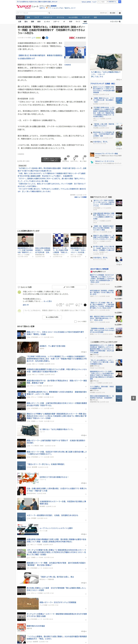Open マイページ in header

click(x=103, y=13)
